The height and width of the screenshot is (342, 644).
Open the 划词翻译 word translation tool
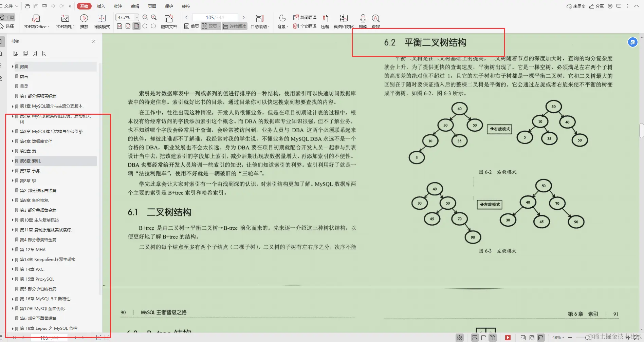point(305,18)
